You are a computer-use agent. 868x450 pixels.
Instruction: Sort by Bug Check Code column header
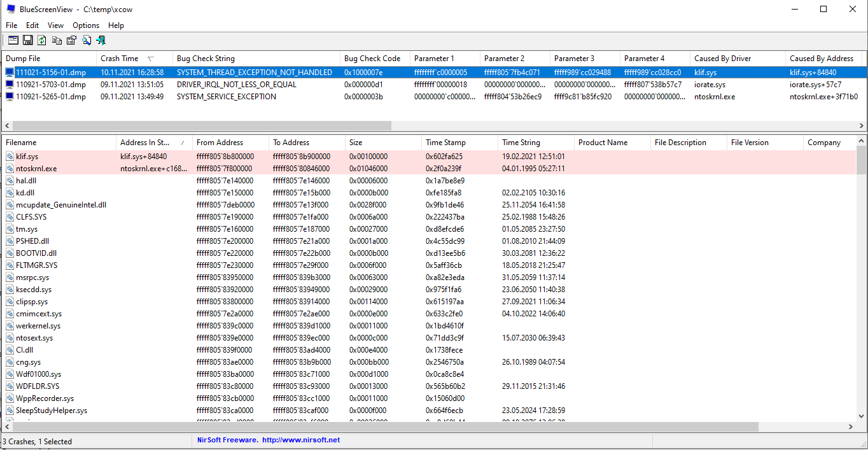(x=375, y=58)
